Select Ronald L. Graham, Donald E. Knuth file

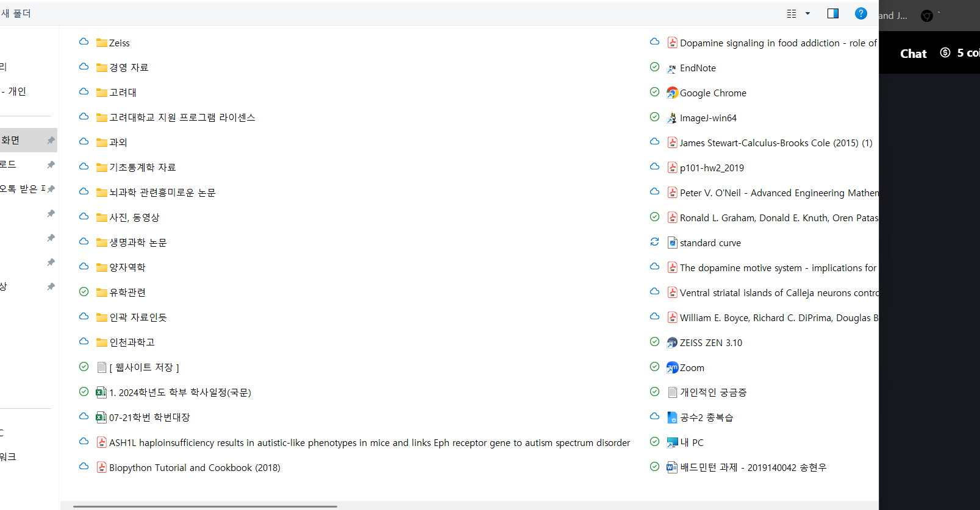click(x=779, y=218)
